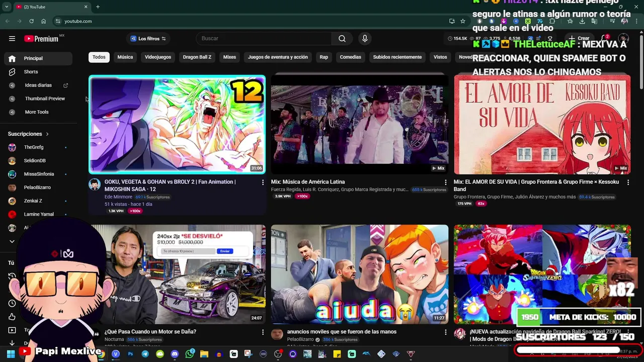The image size is (644, 362).
Task: Open PelaoBizarro subscription in sidebar
Action: pyautogui.click(x=38, y=188)
